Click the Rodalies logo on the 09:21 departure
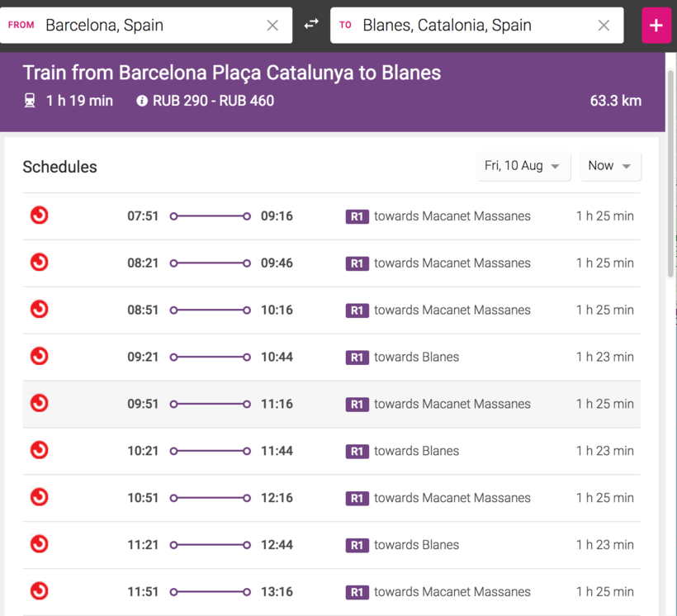The width and height of the screenshot is (677, 616). pyautogui.click(x=39, y=357)
